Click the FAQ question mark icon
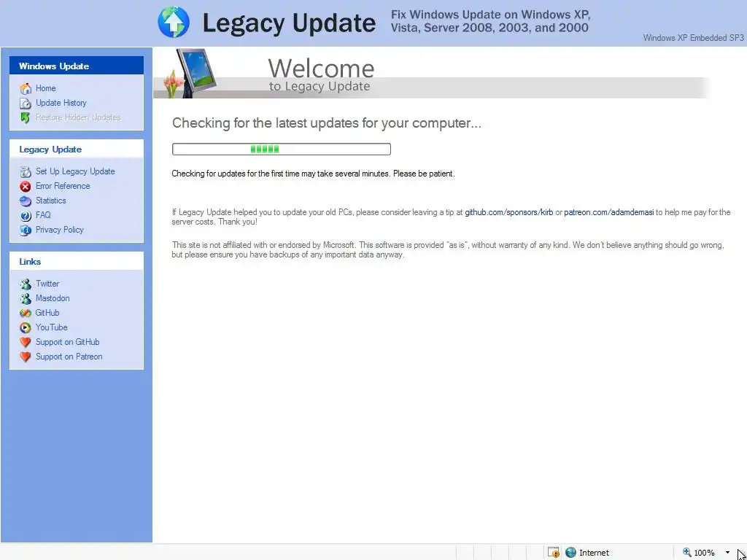This screenshot has width=747, height=560. coord(26,216)
